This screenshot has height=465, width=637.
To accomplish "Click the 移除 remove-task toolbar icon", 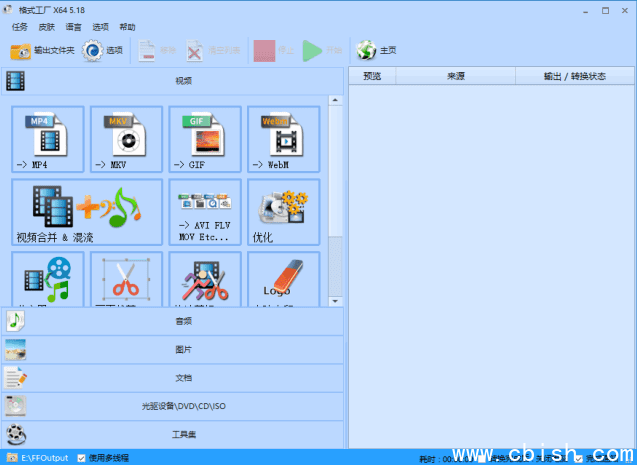I will (147, 51).
